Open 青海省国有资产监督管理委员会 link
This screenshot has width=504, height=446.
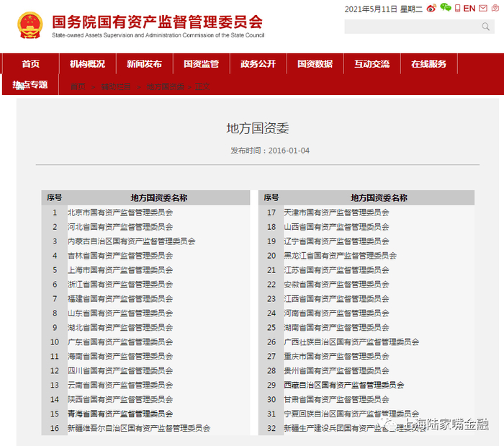tap(120, 414)
